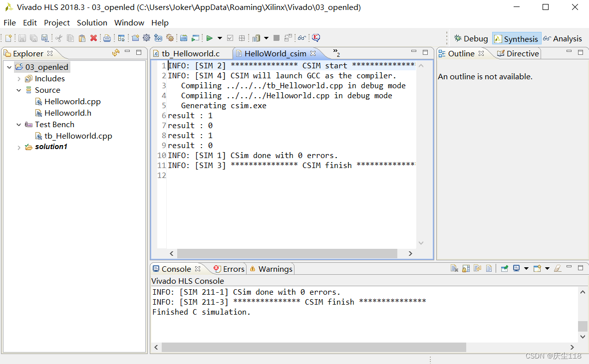Open the New Console View dropdown arrow

pos(547,268)
